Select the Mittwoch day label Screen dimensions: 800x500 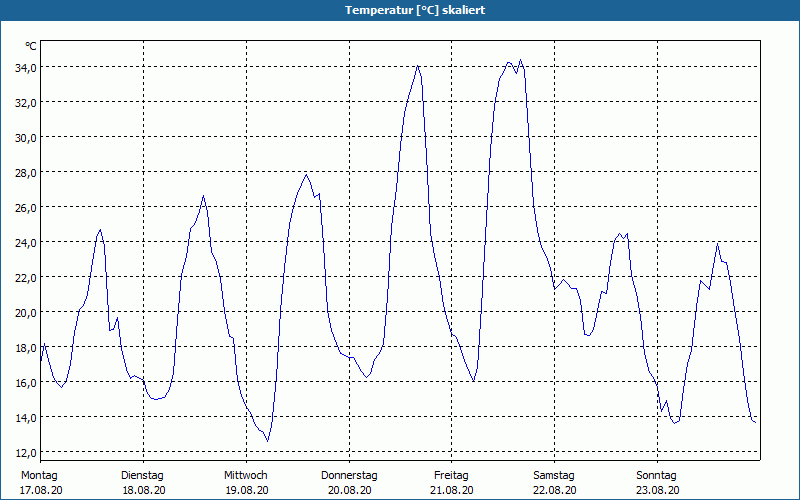point(246,476)
